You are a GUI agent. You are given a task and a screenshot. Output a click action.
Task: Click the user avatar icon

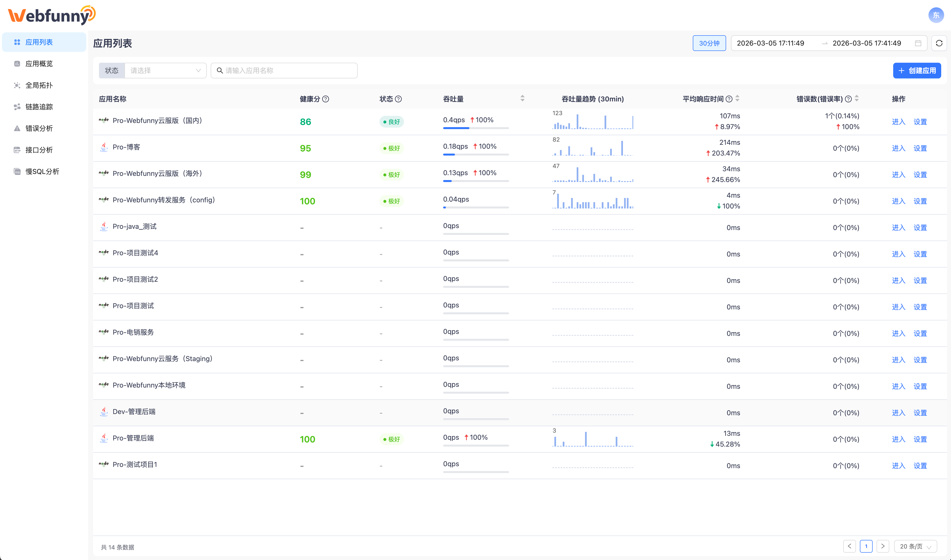coord(936,15)
